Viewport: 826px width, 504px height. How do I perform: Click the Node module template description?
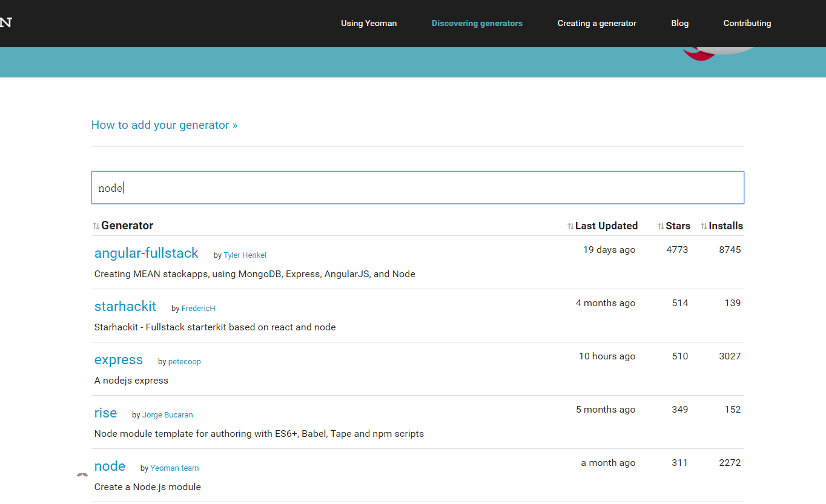coord(259,434)
